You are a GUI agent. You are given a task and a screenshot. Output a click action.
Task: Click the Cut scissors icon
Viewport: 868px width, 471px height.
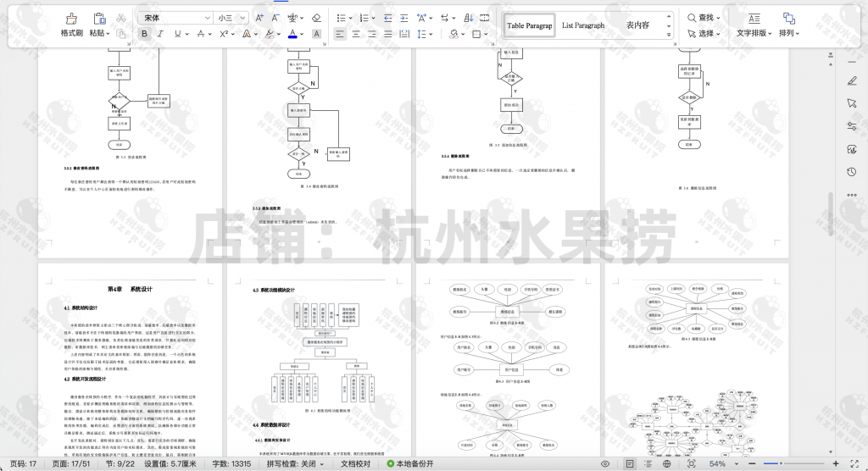click(120, 19)
